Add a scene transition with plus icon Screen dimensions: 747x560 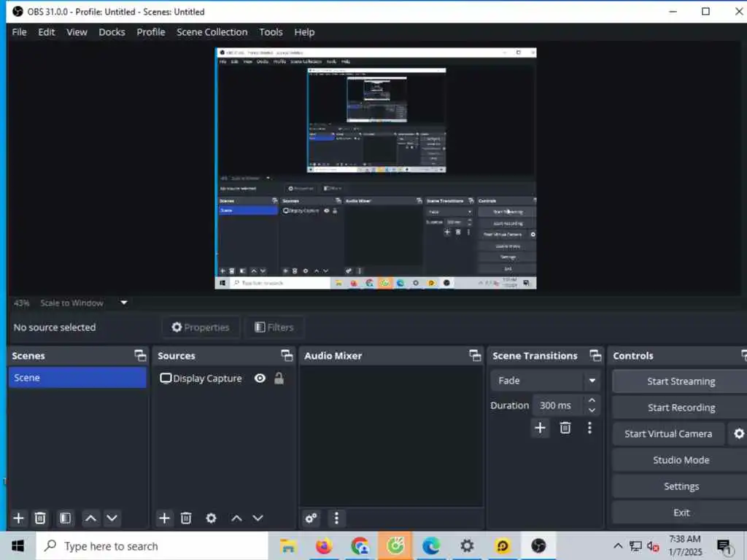[541, 427]
